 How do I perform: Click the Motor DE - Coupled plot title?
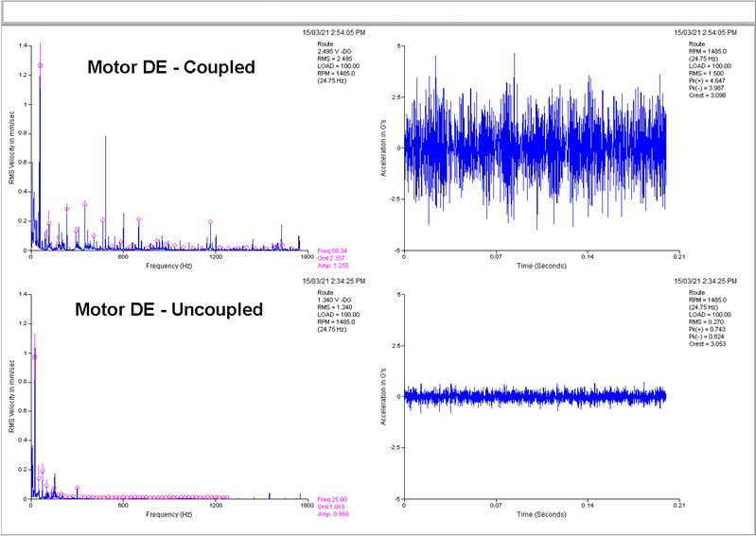[x=171, y=67]
